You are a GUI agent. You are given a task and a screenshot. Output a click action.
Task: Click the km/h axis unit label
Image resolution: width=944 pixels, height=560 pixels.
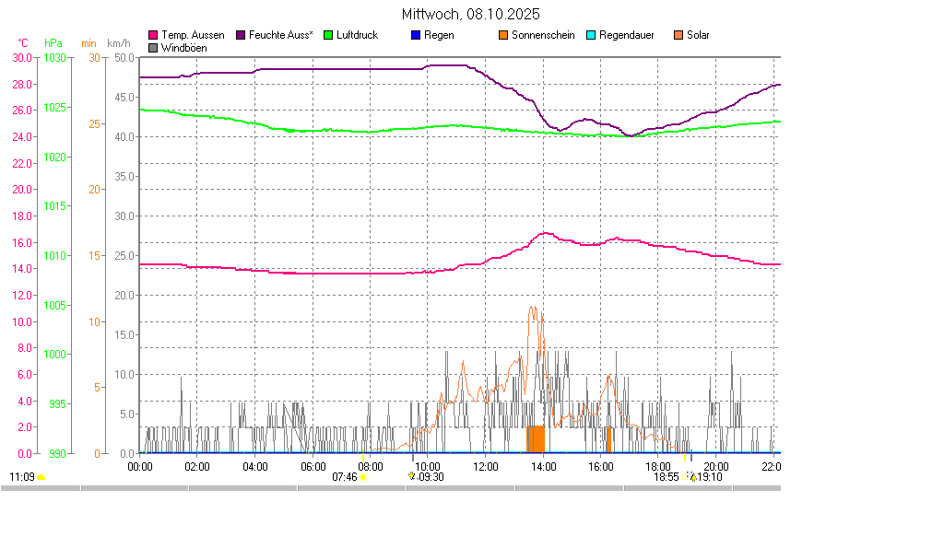(x=118, y=43)
